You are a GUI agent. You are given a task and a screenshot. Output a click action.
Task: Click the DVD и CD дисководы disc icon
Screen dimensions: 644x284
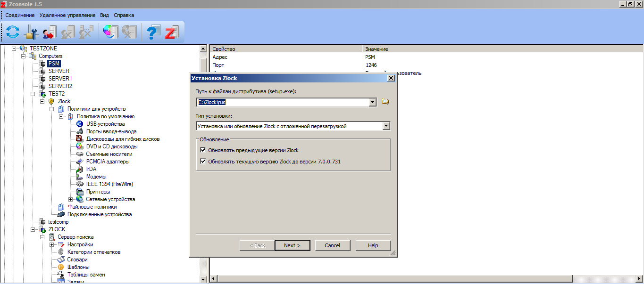(80, 146)
